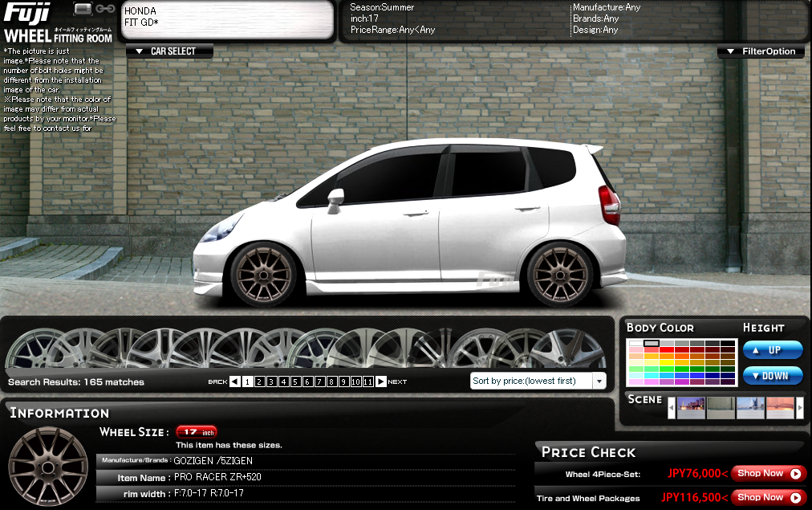Go to results page 3
812x510 pixels.
pyautogui.click(x=271, y=382)
